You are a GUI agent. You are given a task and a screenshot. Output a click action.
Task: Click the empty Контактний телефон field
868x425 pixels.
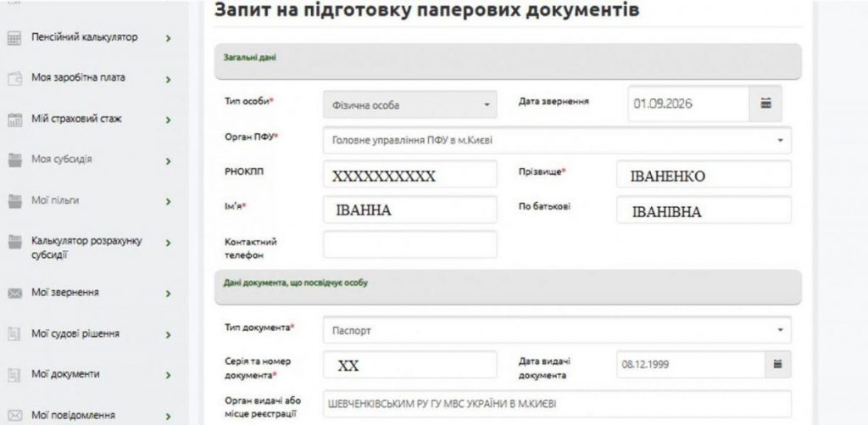(410, 244)
